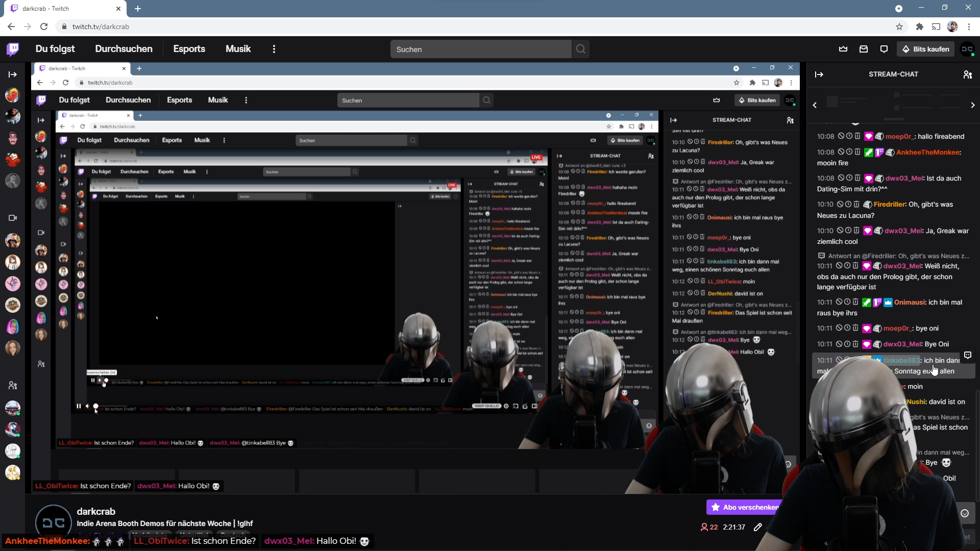Open the media control icon in Chrome toolbar
The width and height of the screenshot is (980, 551).
pyautogui.click(x=936, y=27)
